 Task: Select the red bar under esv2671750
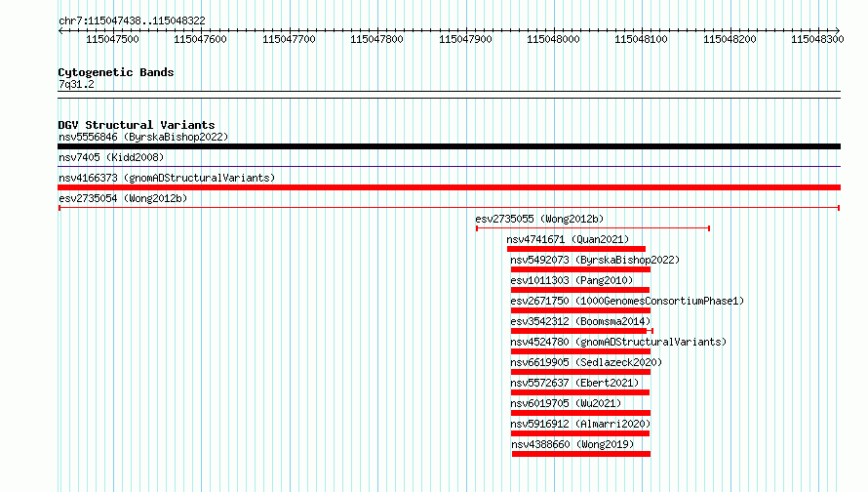pos(580,310)
